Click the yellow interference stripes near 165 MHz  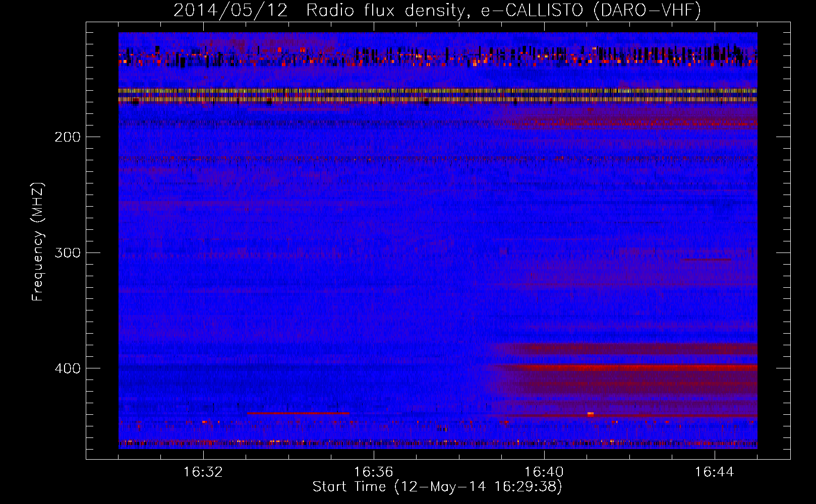(438, 95)
